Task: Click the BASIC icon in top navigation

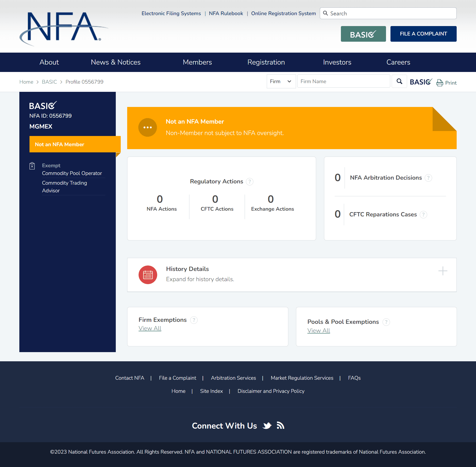Action: [x=363, y=34]
